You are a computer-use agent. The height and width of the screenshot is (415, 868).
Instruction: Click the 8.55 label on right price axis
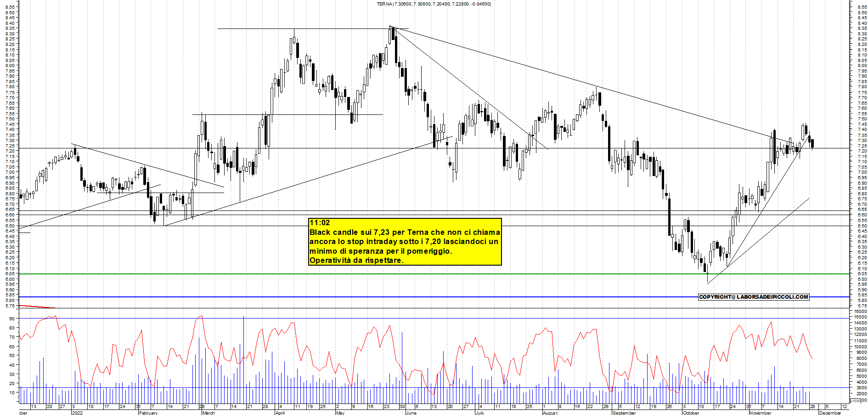862,7
